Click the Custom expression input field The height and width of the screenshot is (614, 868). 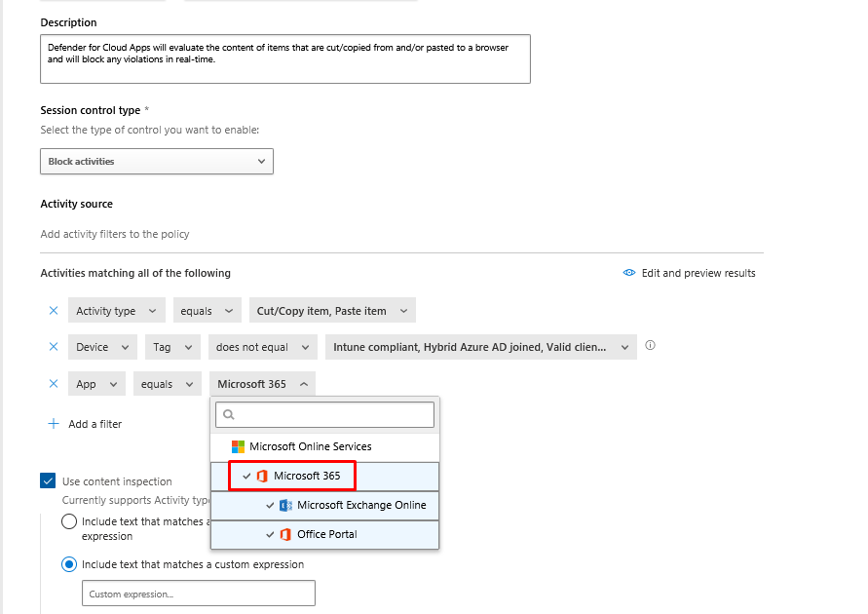[x=199, y=594]
